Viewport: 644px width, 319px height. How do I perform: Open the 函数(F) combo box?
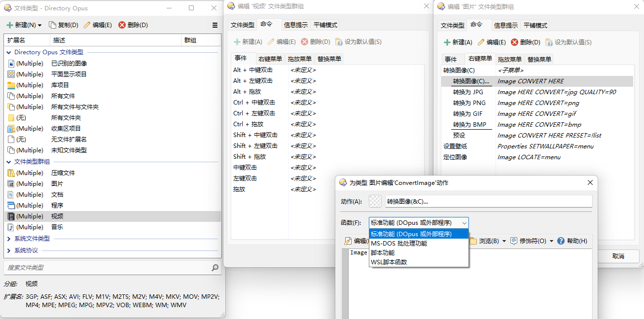(419, 223)
